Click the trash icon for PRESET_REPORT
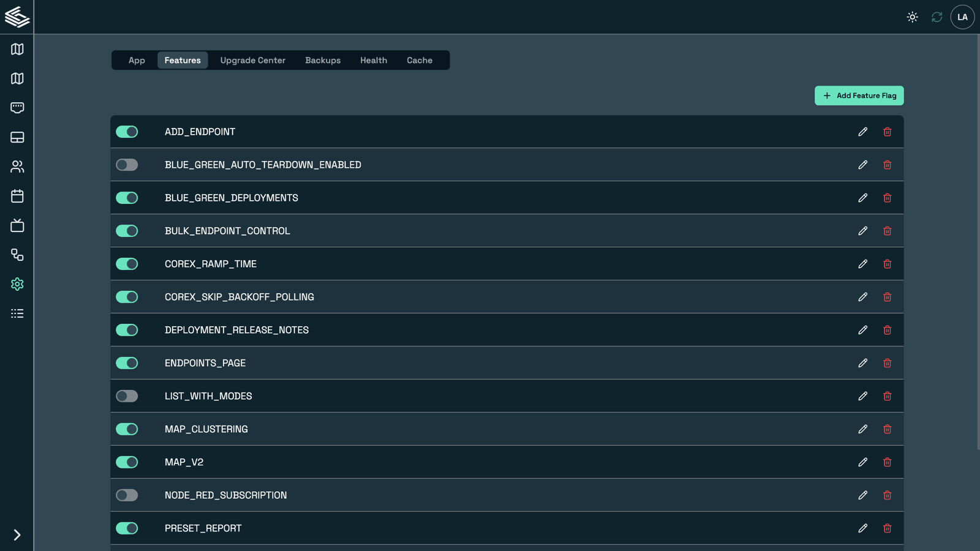Image resolution: width=980 pixels, height=551 pixels. click(x=887, y=528)
